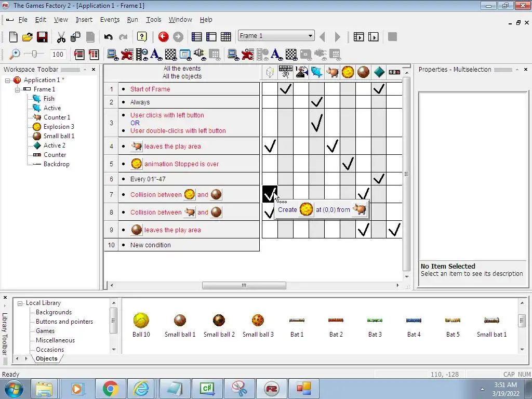Viewport: 532px width, 399px height.
Task: Open the Frame 1 dropdown in the toolbar
Action: pos(310,36)
